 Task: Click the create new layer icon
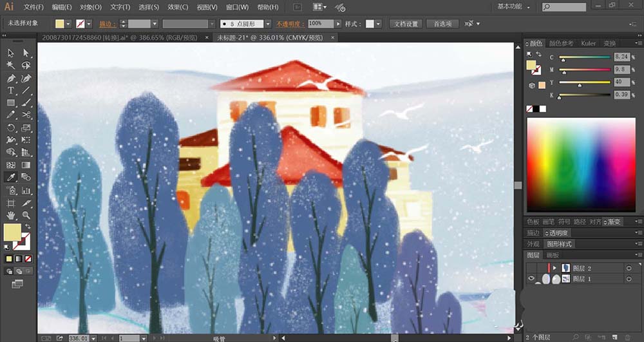[x=616, y=337]
